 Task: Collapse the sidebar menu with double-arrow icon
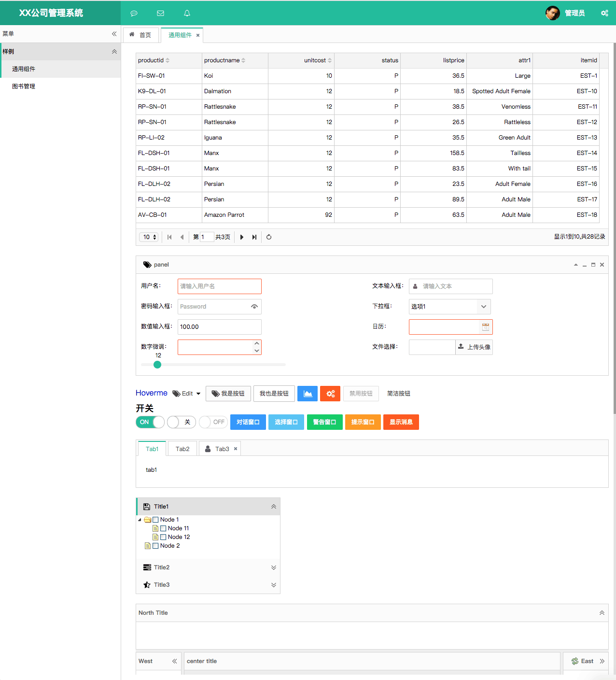pyautogui.click(x=114, y=34)
